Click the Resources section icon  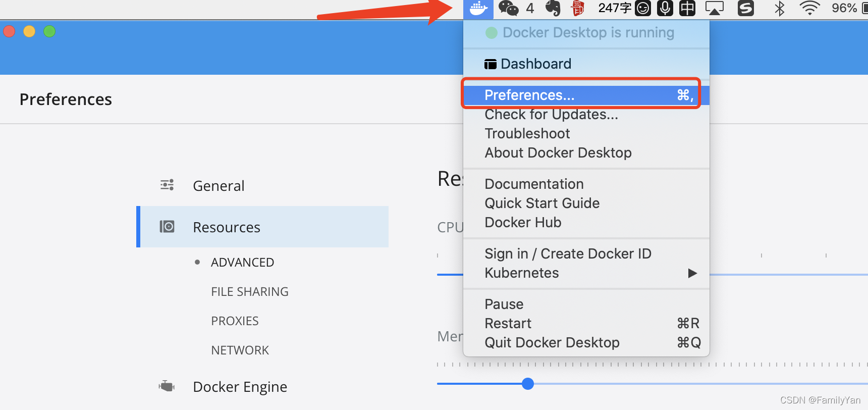pyautogui.click(x=167, y=226)
